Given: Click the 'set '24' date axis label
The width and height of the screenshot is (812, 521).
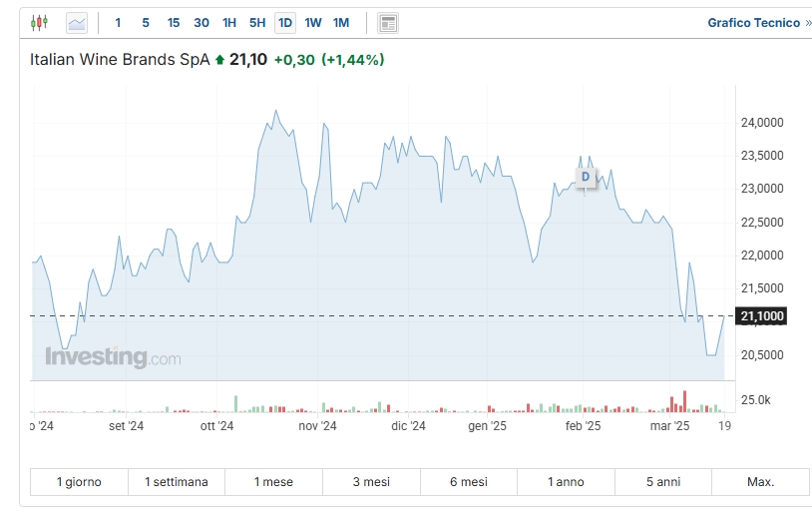Looking at the screenshot, I should coord(126,426).
